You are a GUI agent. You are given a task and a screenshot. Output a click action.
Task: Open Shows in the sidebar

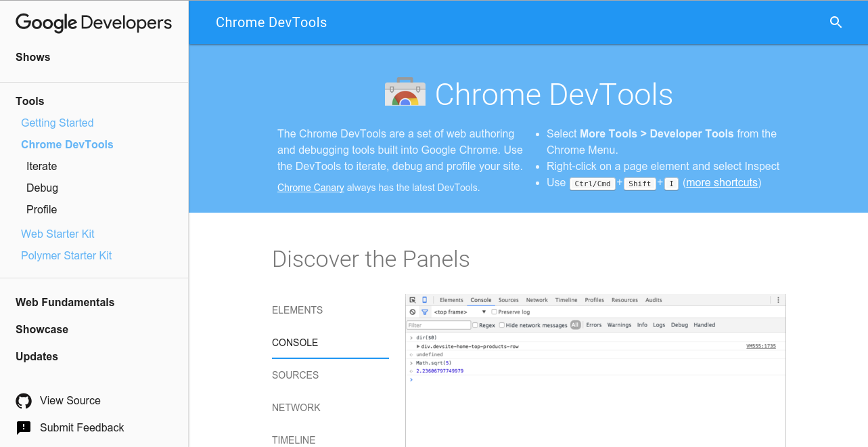(x=33, y=58)
